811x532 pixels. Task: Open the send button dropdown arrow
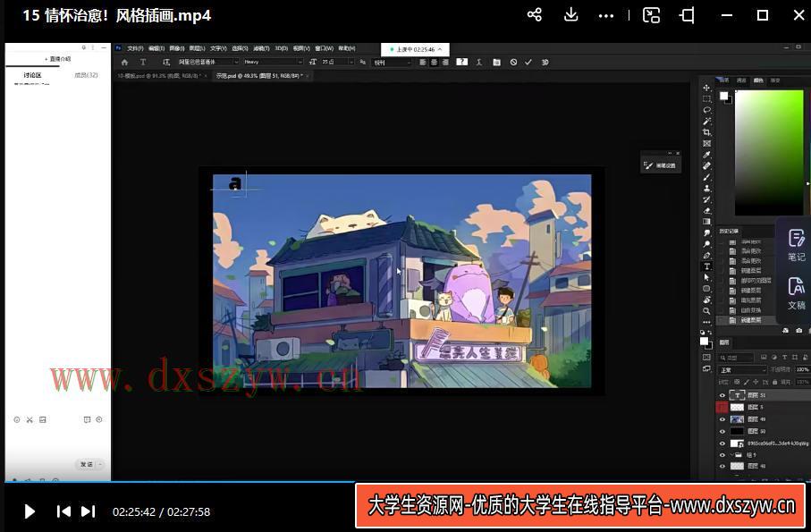[x=100, y=464]
